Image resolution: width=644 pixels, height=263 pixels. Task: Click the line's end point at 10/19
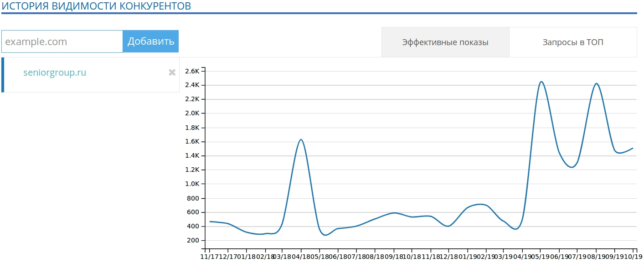pos(633,148)
